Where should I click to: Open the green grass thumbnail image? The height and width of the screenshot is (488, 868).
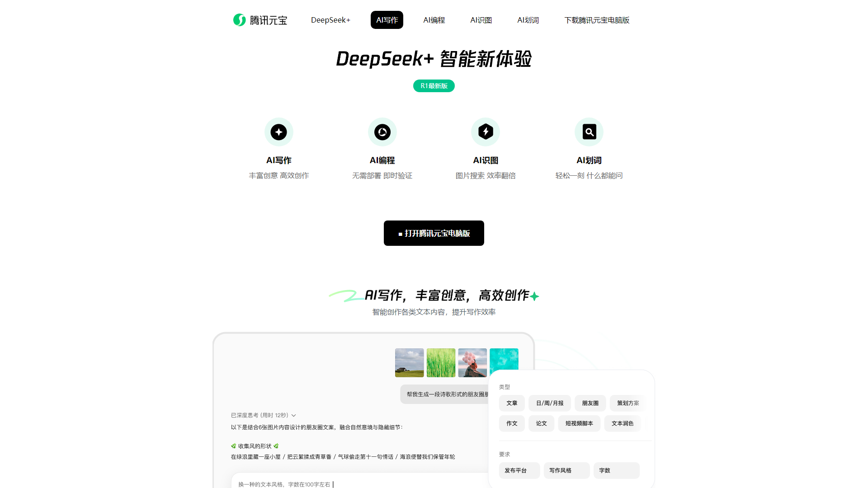coord(441,362)
